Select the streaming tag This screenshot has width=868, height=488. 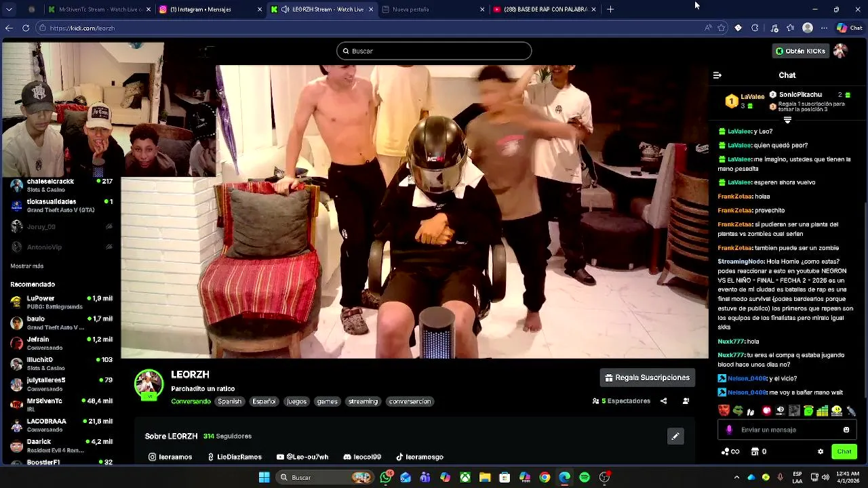pos(363,401)
